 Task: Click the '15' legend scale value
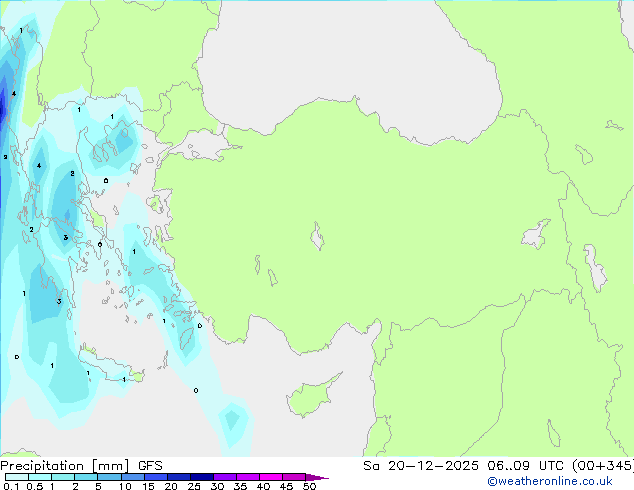point(148,486)
